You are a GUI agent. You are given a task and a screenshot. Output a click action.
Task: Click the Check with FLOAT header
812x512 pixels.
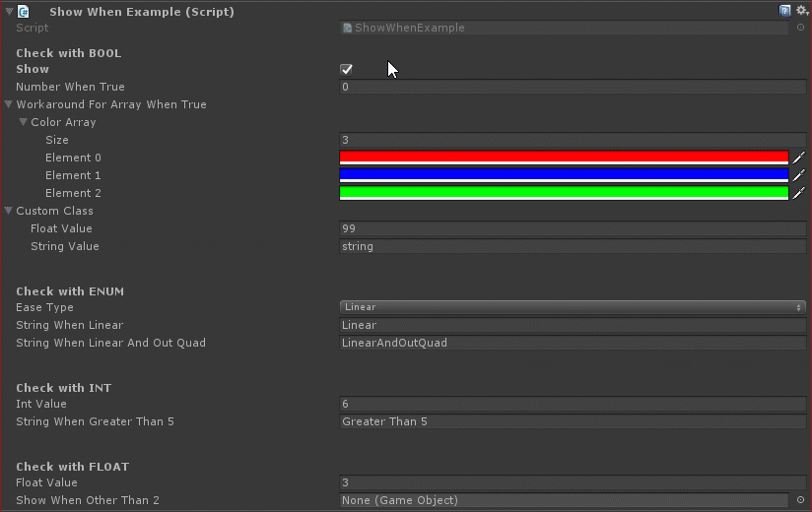point(73,467)
